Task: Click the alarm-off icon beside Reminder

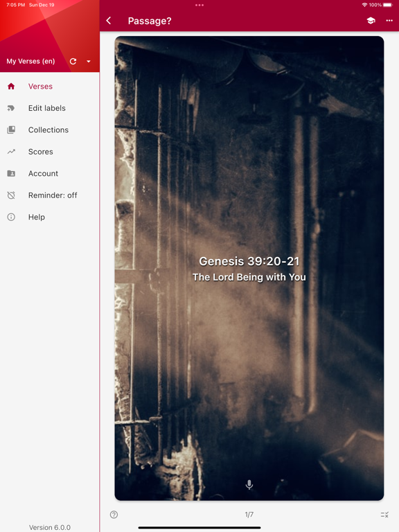Action: [x=11, y=195]
